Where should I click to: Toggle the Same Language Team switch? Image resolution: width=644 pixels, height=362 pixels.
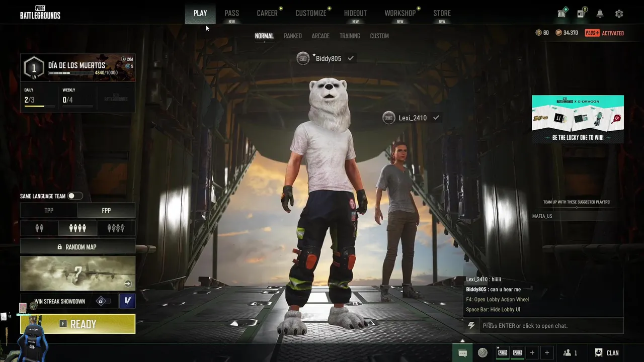[x=75, y=196]
